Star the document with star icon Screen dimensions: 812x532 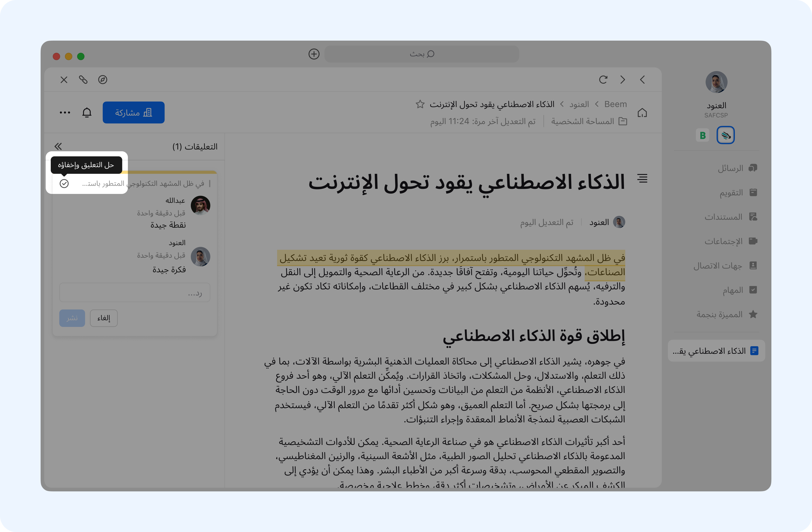point(420,104)
